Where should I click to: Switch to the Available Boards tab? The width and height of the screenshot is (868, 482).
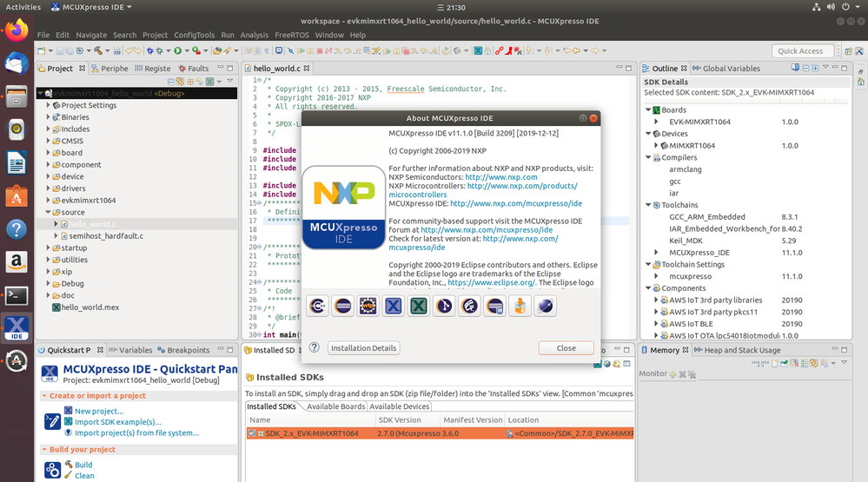pos(336,406)
